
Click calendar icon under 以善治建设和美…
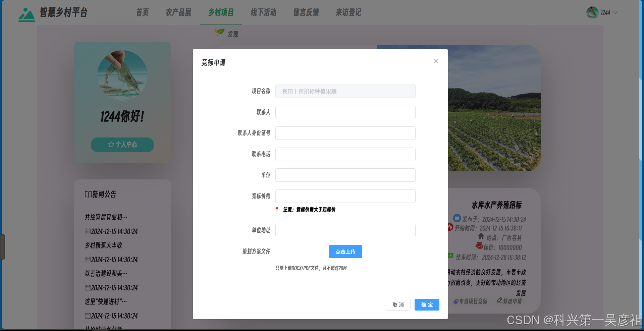click(x=88, y=288)
